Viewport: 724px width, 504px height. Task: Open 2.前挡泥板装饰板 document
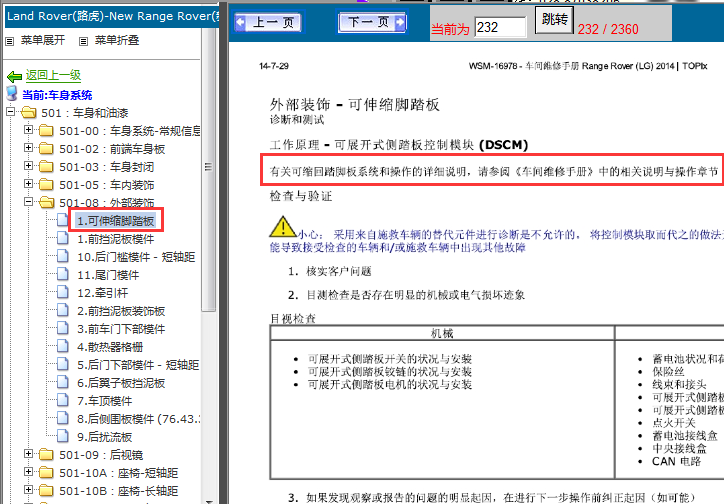coord(121,311)
